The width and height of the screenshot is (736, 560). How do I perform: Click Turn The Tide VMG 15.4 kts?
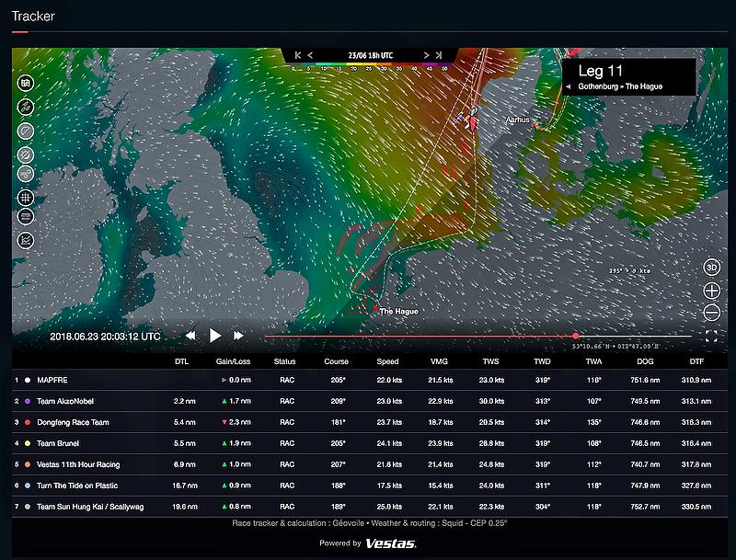[441, 486]
